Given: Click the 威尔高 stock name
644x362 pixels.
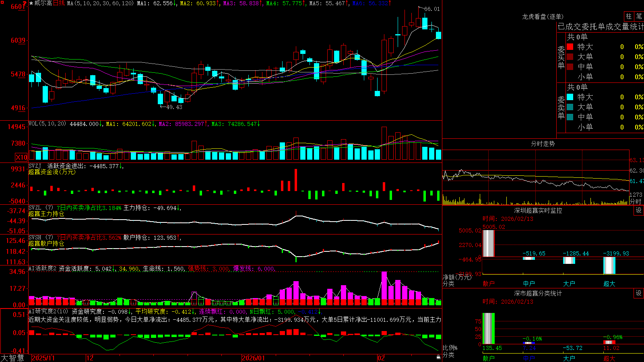Looking at the screenshot, I should [x=43, y=3].
